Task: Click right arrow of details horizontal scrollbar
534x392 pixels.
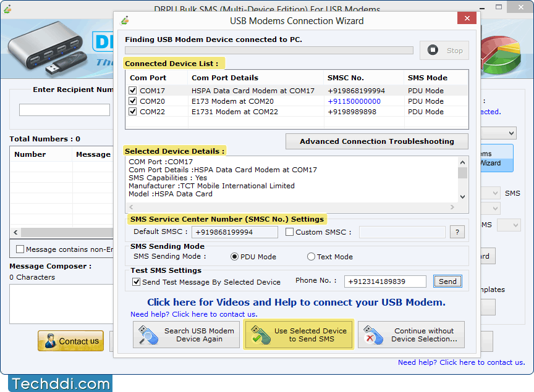Action: tap(452, 207)
